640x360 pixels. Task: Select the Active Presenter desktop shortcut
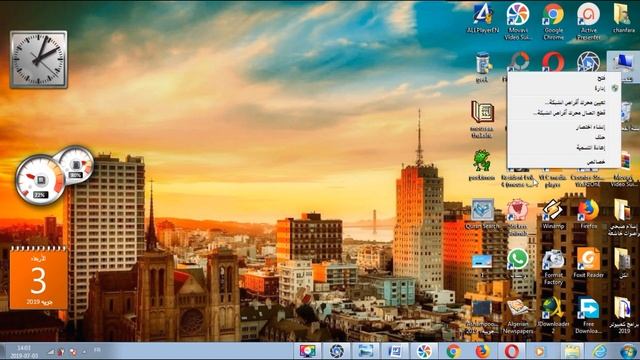pos(588,21)
